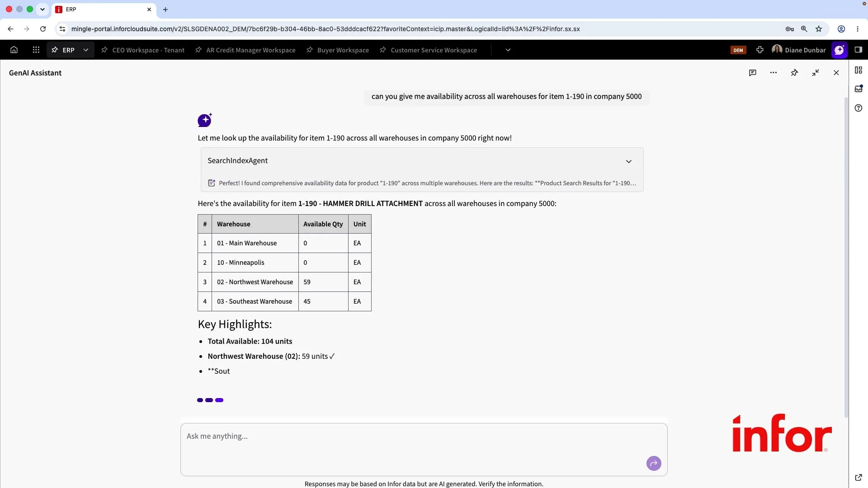
Task: Select the ERP pinned tab
Action: pyautogui.click(x=63, y=50)
